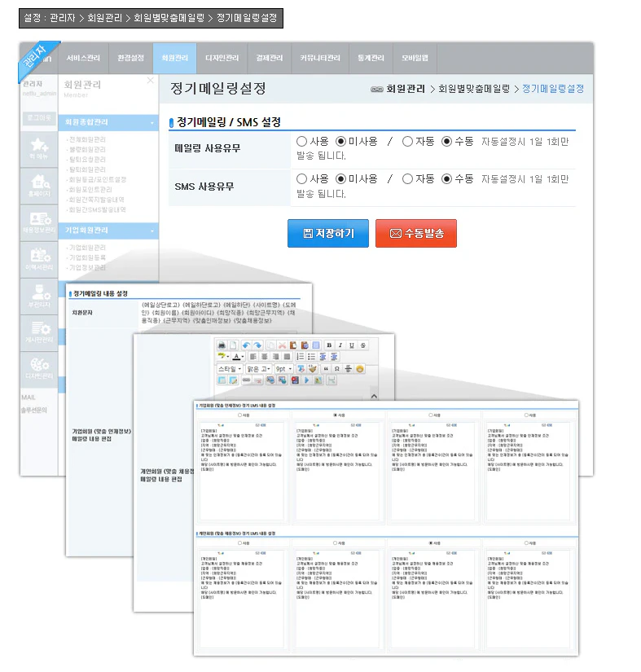The height and width of the screenshot is (672, 641).
Task: Open the 맑은 고딕 font dropdown
Action: pyautogui.click(x=259, y=368)
